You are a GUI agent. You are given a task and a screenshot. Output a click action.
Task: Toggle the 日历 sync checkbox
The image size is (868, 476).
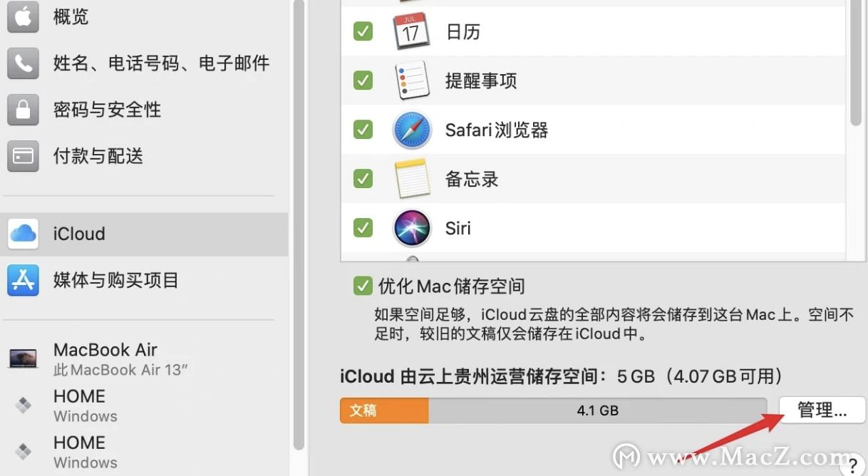tap(363, 31)
